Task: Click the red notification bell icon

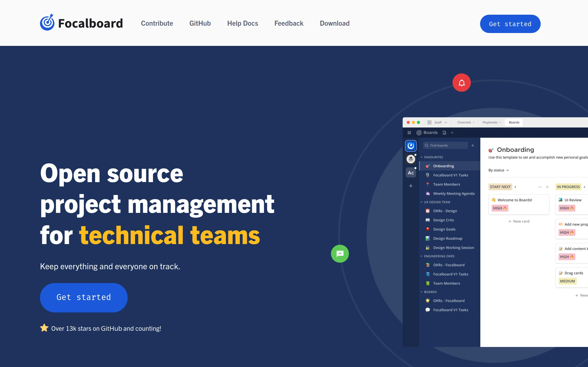Action: click(x=461, y=83)
